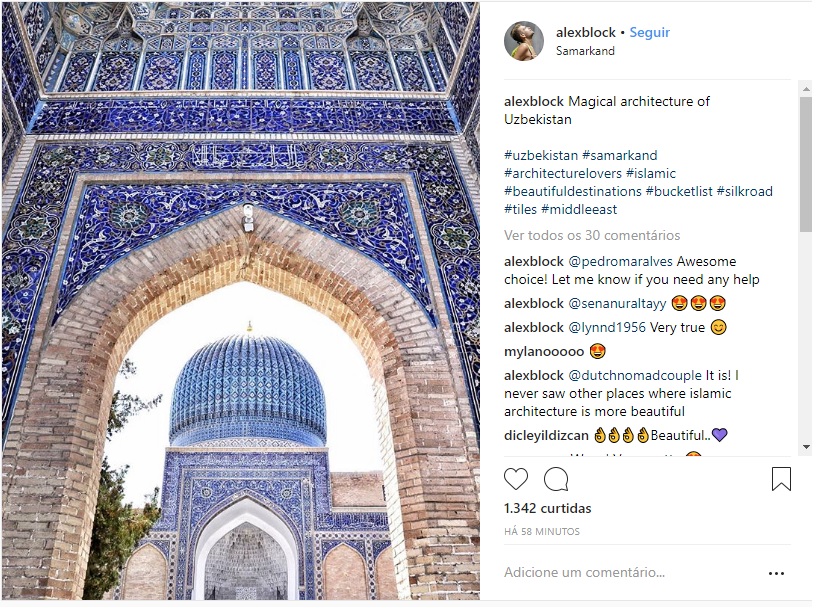This screenshot has width=816, height=608.
Task: Open the HÁ 58 MINUTOS timestamp
Action: point(542,531)
